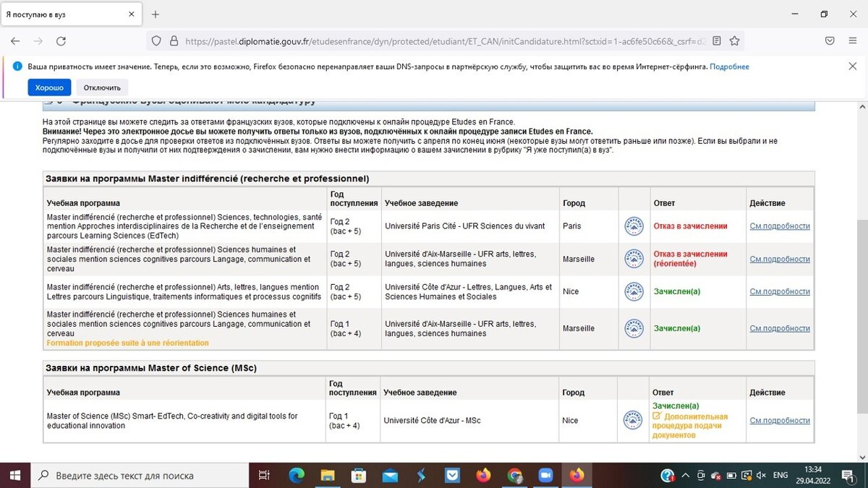The height and width of the screenshot is (488, 868).
Task: Open blue lightning app in taskbar
Action: coord(422,475)
